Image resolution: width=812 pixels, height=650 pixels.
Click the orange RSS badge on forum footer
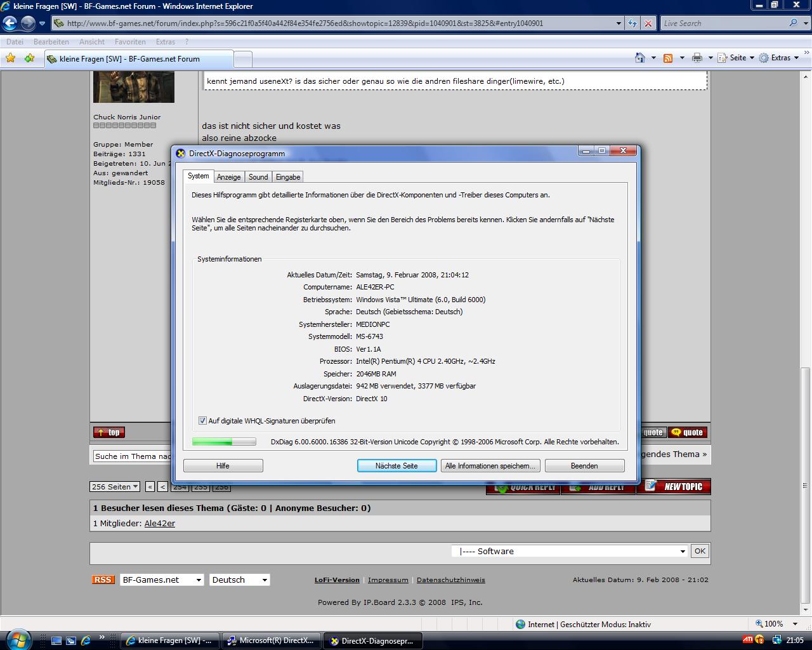[x=103, y=580]
